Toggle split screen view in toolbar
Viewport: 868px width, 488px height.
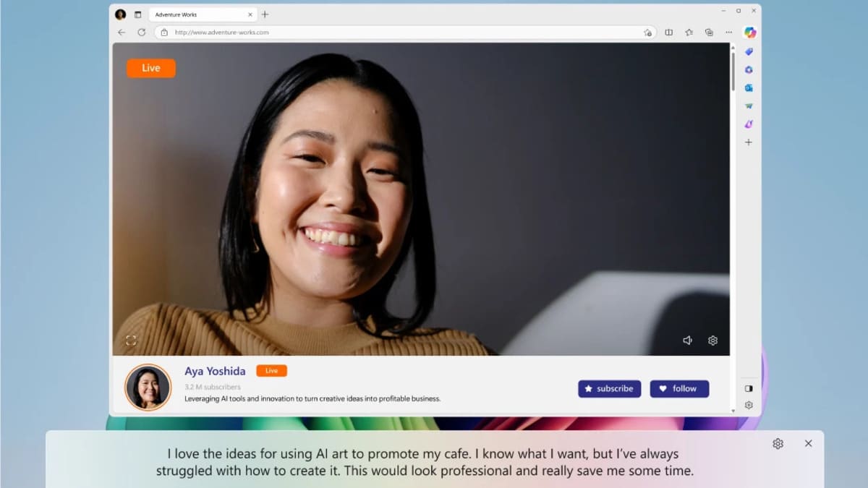tap(668, 33)
